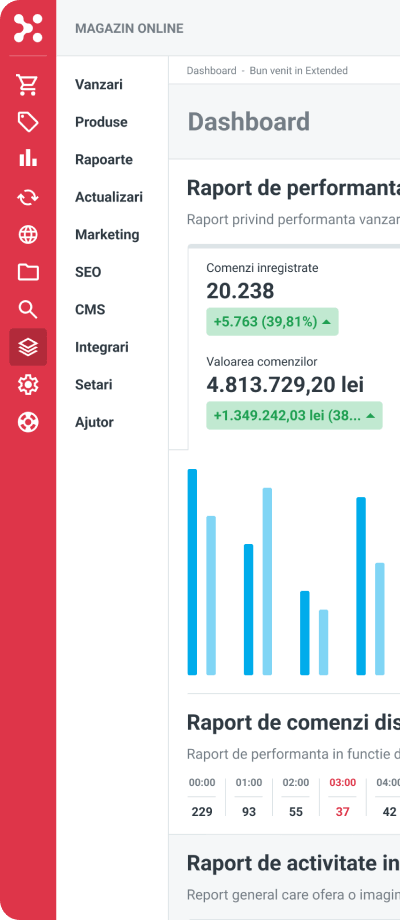The width and height of the screenshot is (400, 920).
Task: Click the first tall dark blue bar
Action: (192, 572)
